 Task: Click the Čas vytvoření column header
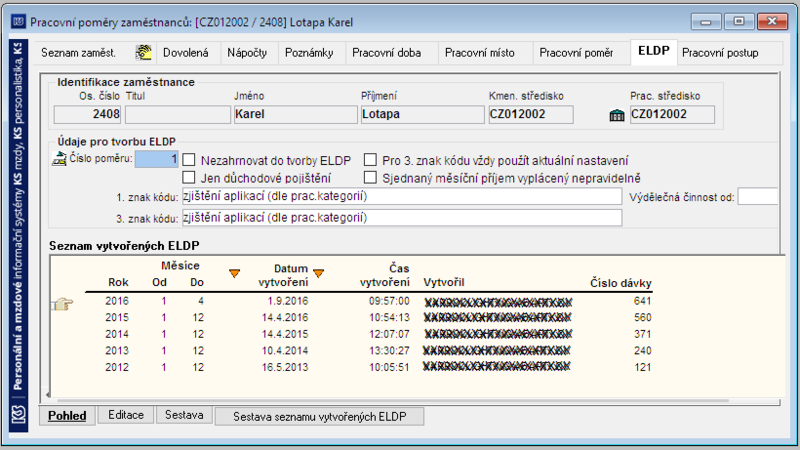click(x=385, y=275)
